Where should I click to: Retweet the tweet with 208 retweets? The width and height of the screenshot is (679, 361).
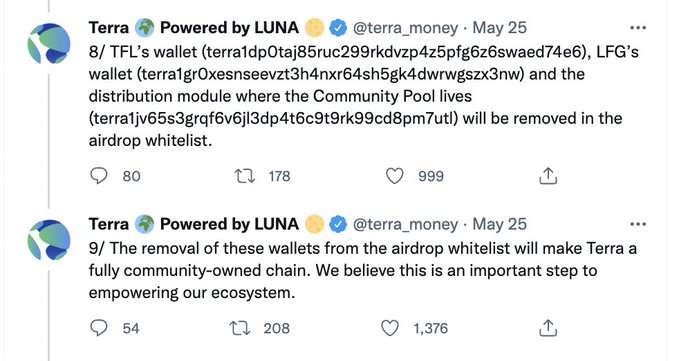(239, 328)
